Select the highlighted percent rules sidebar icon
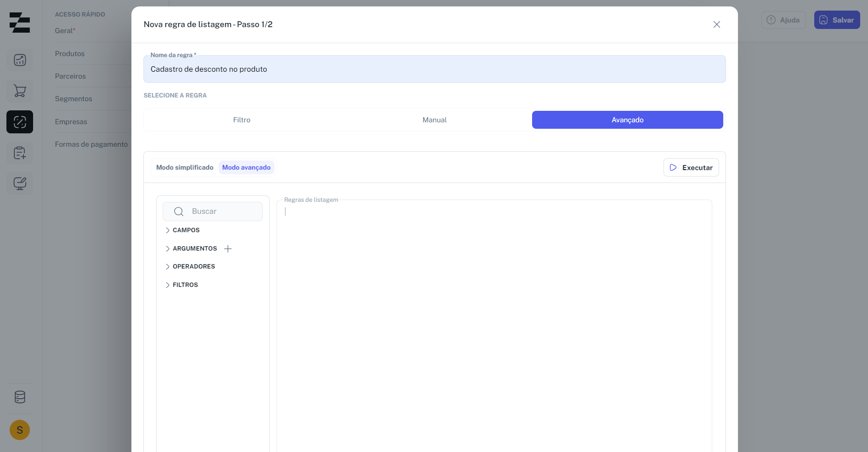 click(x=20, y=122)
